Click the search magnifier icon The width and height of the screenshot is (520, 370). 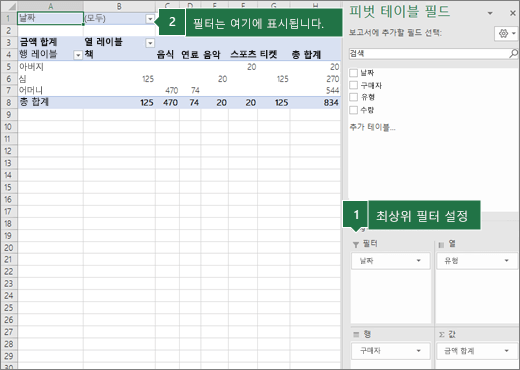(513, 53)
